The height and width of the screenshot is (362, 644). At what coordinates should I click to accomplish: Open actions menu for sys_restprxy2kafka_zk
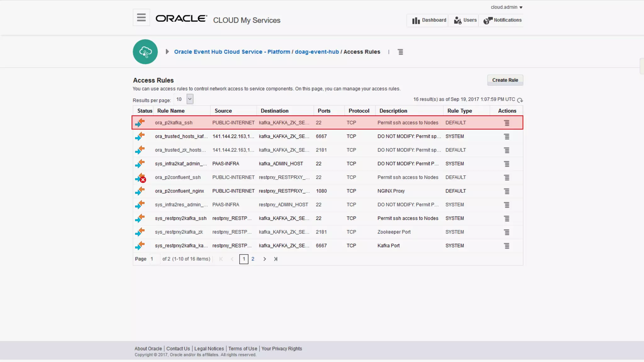pyautogui.click(x=507, y=232)
